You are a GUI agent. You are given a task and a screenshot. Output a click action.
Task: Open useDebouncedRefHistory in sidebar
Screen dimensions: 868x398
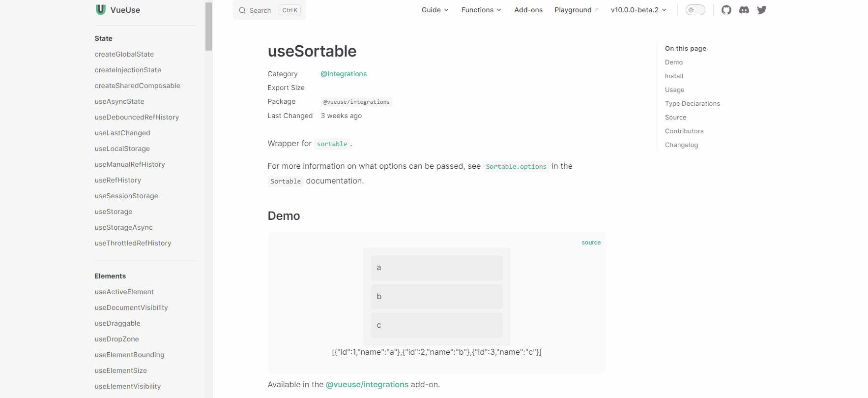tap(137, 117)
